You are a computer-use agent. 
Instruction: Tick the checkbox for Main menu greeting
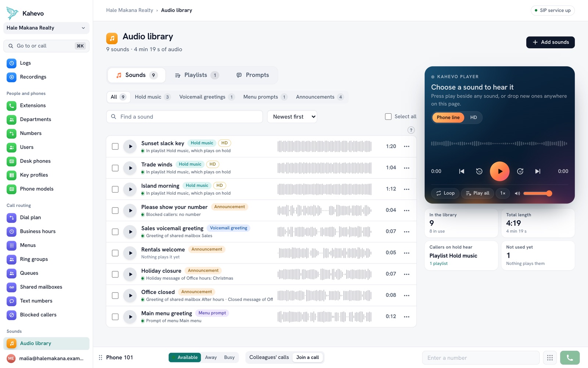[x=115, y=317]
